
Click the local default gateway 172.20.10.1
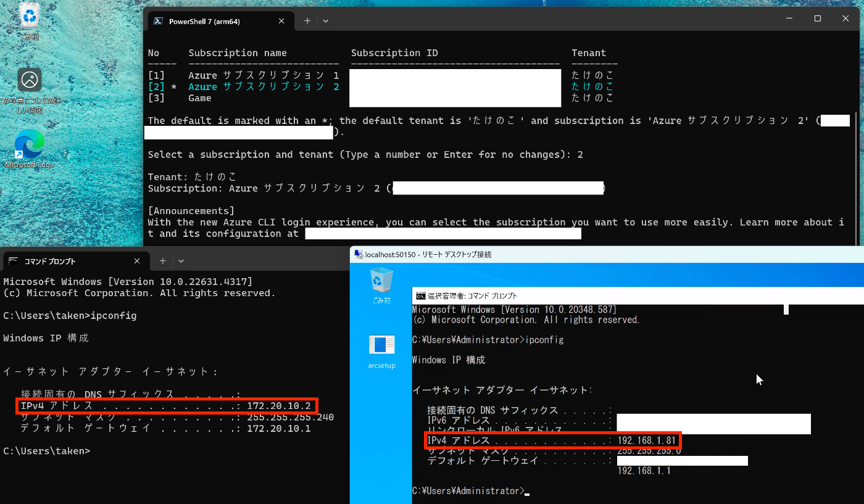click(279, 428)
